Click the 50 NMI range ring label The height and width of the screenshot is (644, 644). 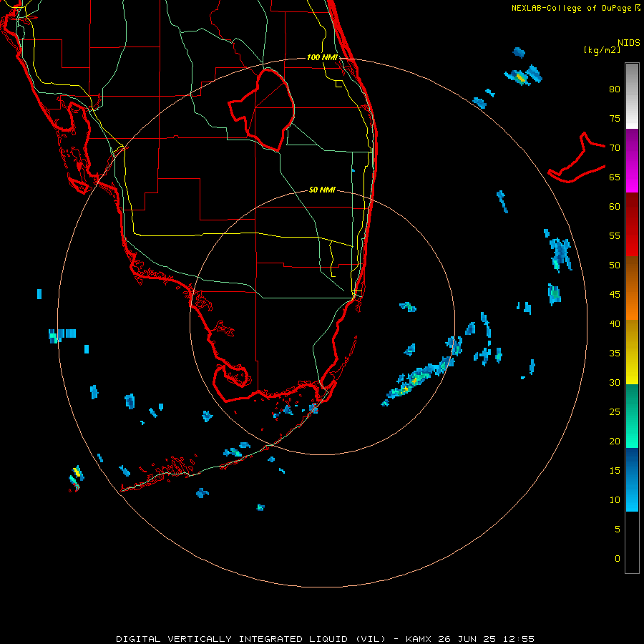coord(322,190)
